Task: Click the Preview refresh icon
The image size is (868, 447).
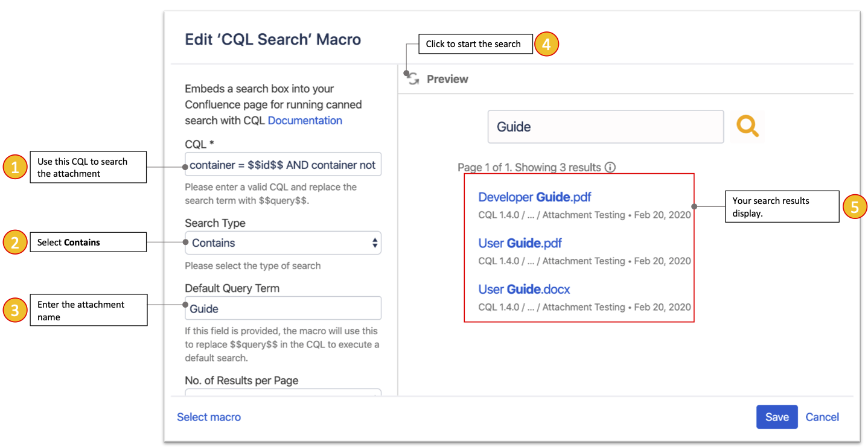Action: click(413, 78)
